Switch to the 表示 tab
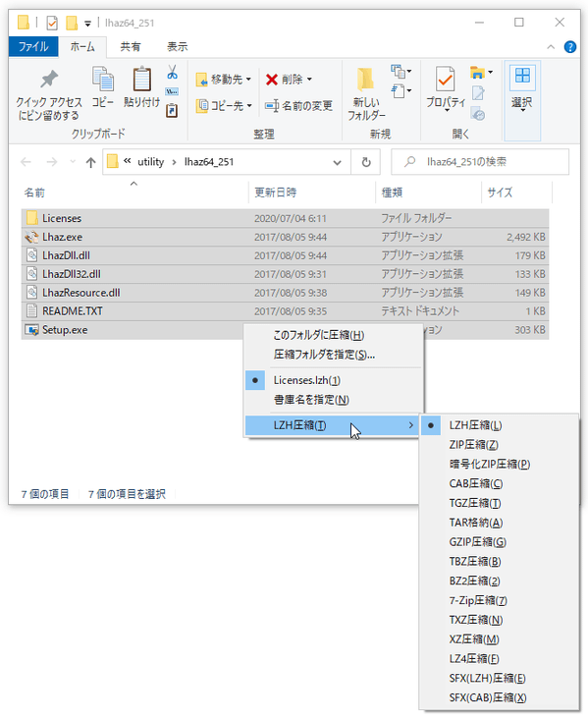The width and height of the screenshot is (588, 720). click(177, 46)
